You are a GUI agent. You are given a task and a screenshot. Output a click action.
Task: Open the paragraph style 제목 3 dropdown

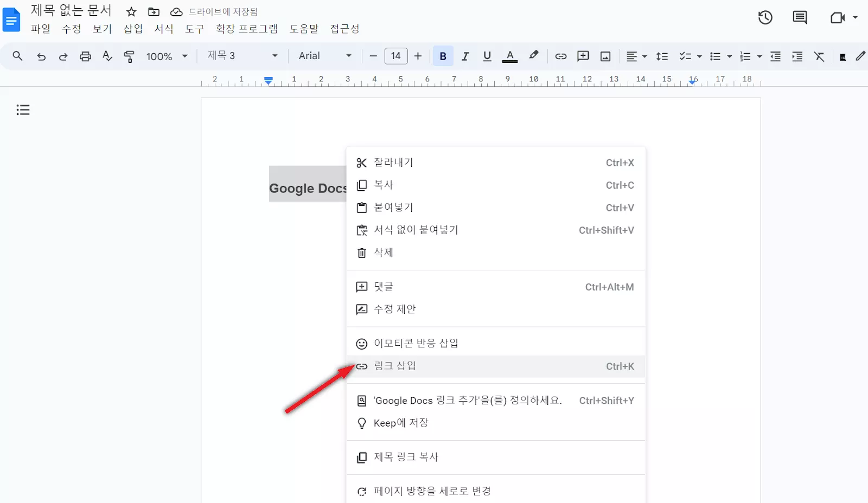[242, 56]
